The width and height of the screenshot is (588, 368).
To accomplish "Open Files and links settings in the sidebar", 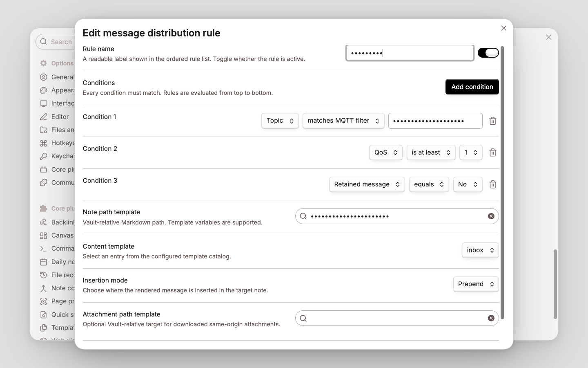I will [x=57, y=130].
